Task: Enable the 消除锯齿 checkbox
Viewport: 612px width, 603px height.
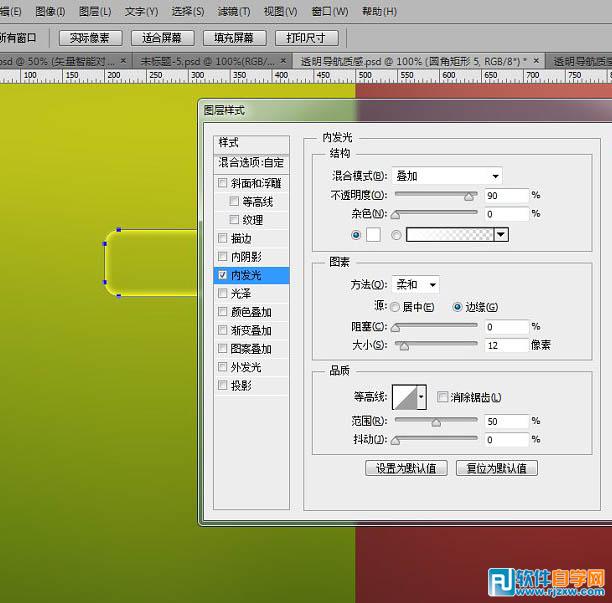Action: 442,397
